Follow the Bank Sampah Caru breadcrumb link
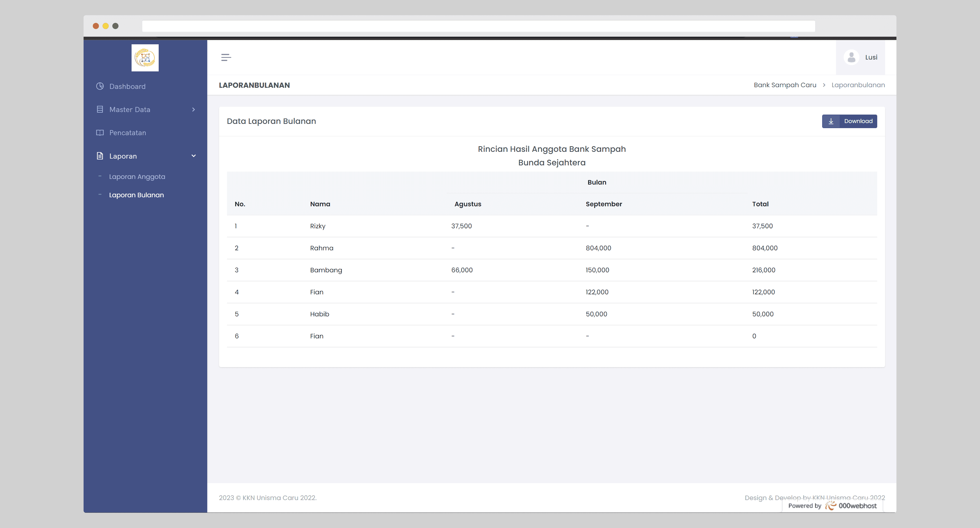 785,85
